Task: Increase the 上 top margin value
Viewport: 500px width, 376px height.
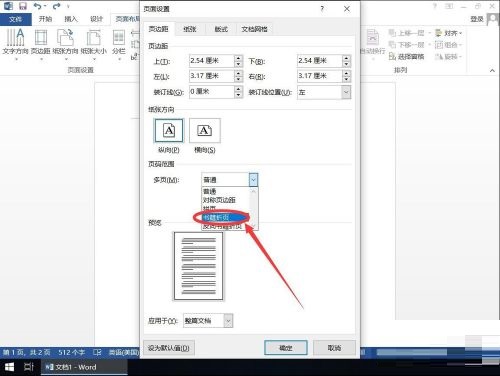Action: [x=238, y=58]
